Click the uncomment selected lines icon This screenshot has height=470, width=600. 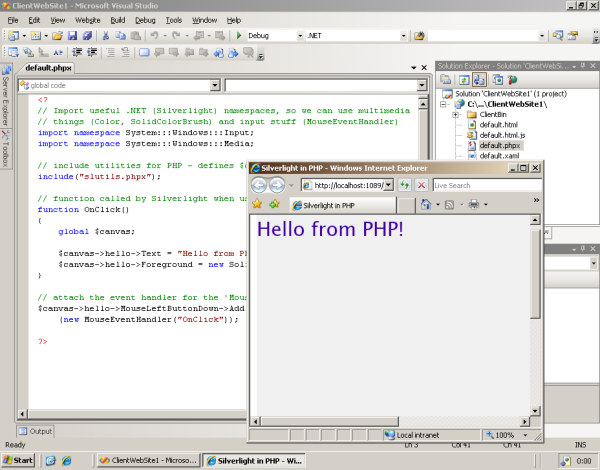click(125, 52)
